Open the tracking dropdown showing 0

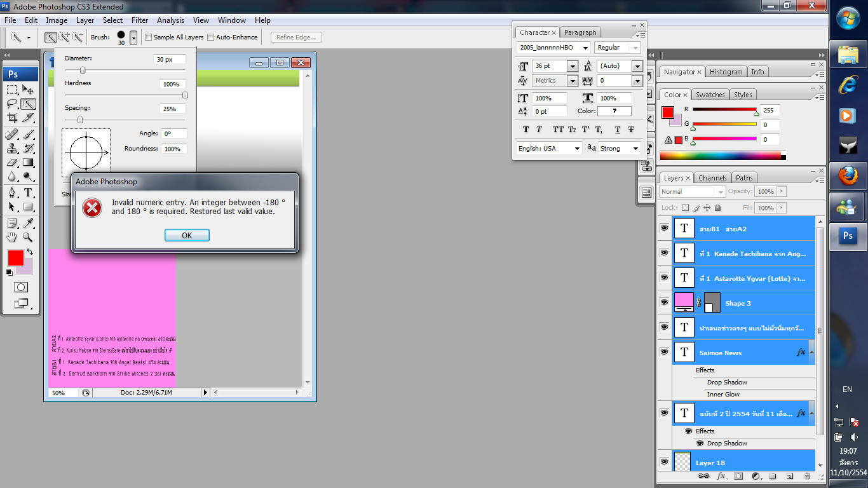(x=637, y=81)
